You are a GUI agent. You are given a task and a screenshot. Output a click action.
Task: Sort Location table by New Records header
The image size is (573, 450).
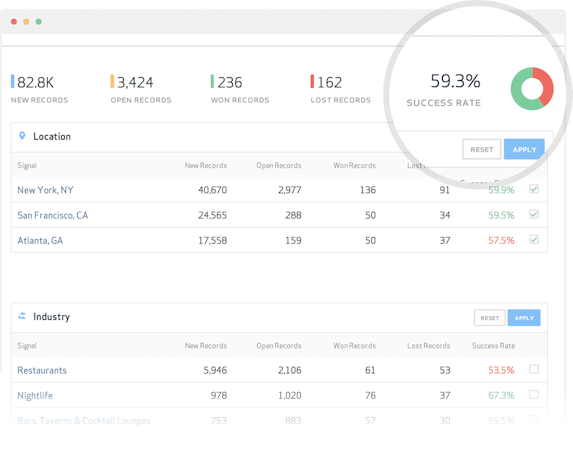click(206, 165)
